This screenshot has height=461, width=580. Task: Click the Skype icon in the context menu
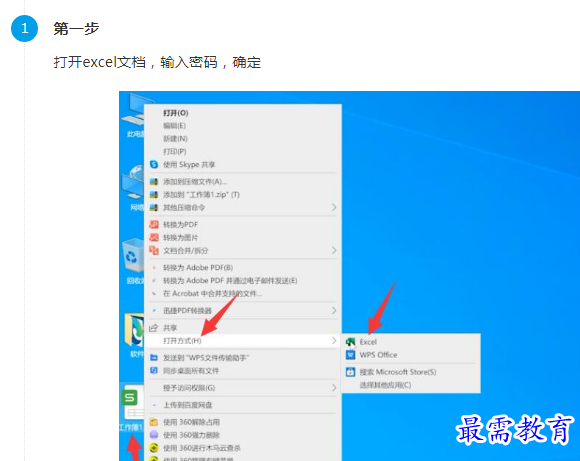click(154, 164)
